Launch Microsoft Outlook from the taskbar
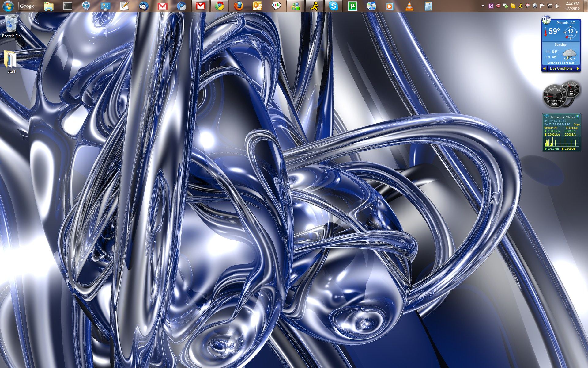This screenshot has width=588, height=368. click(x=257, y=6)
